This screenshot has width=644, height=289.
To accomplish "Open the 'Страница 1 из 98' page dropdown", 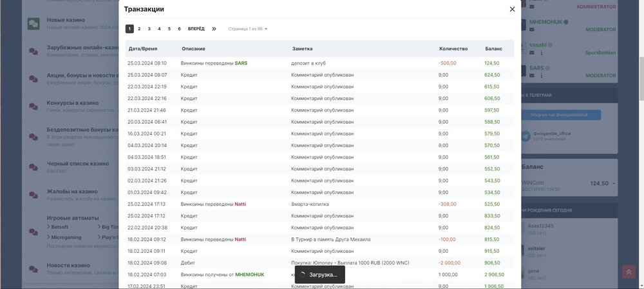I will click(248, 29).
